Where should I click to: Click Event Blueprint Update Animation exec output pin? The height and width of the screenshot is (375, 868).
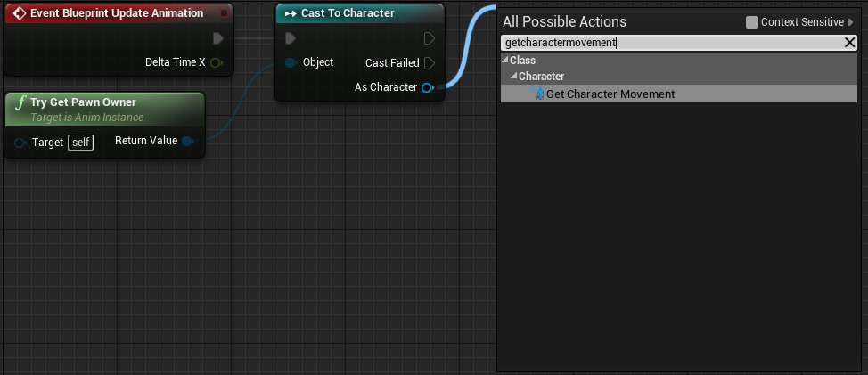pos(218,38)
